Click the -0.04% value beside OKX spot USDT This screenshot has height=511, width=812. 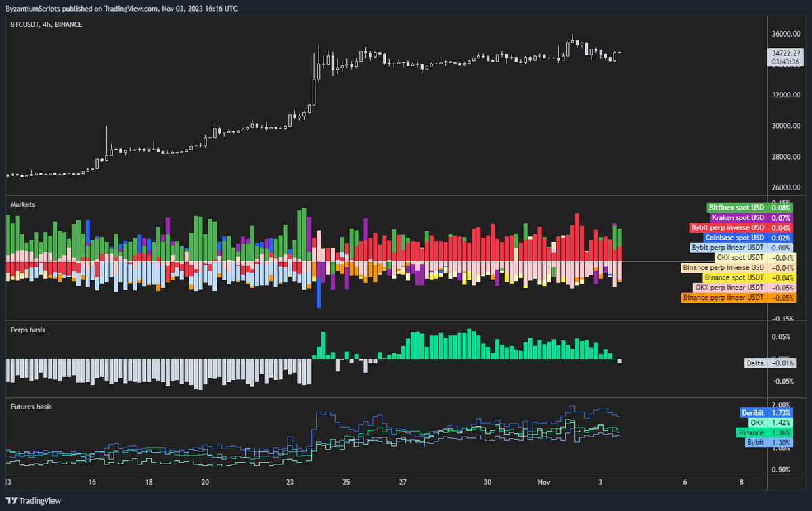click(782, 258)
